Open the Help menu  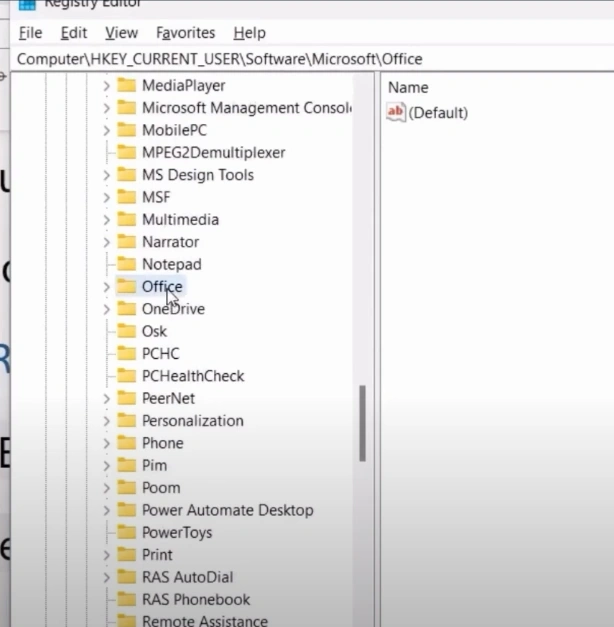250,33
